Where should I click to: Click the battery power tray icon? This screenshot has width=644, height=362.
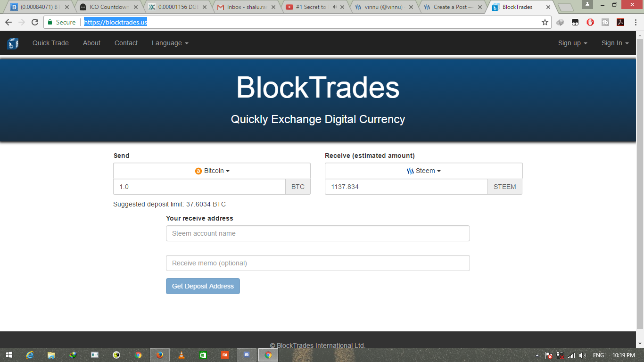[560, 355]
